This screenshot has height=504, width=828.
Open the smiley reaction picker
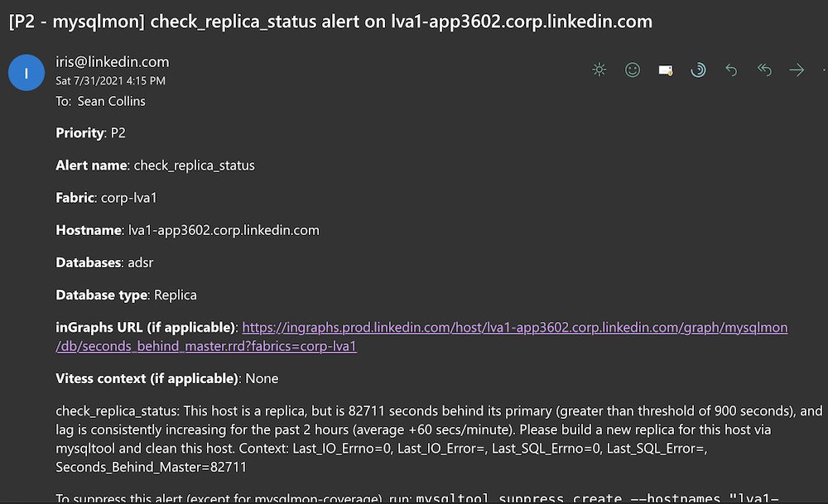coord(632,70)
